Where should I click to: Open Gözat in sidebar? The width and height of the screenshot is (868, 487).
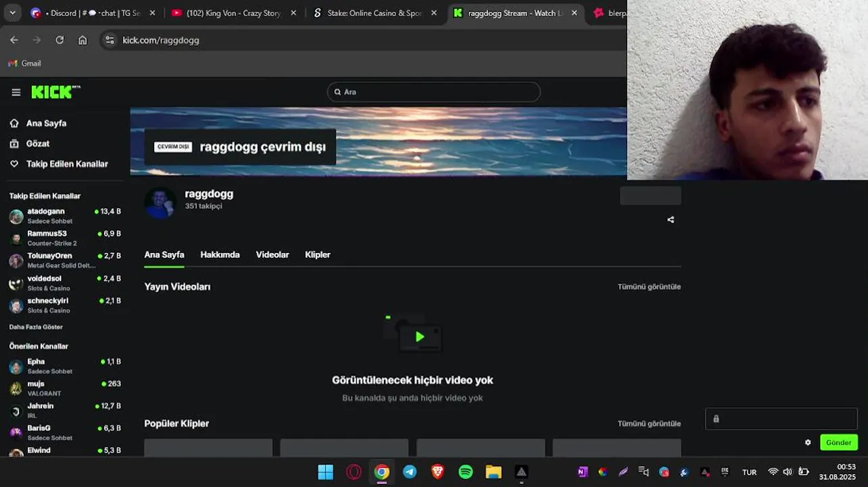click(x=38, y=143)
